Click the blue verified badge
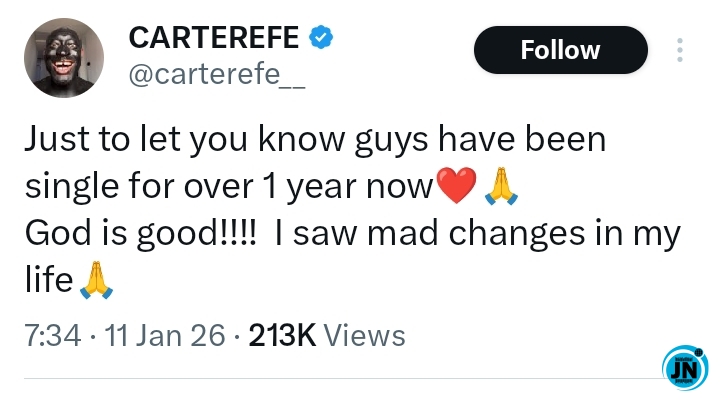The height and width of the screenshot is (403, 720). click(320, 38)
